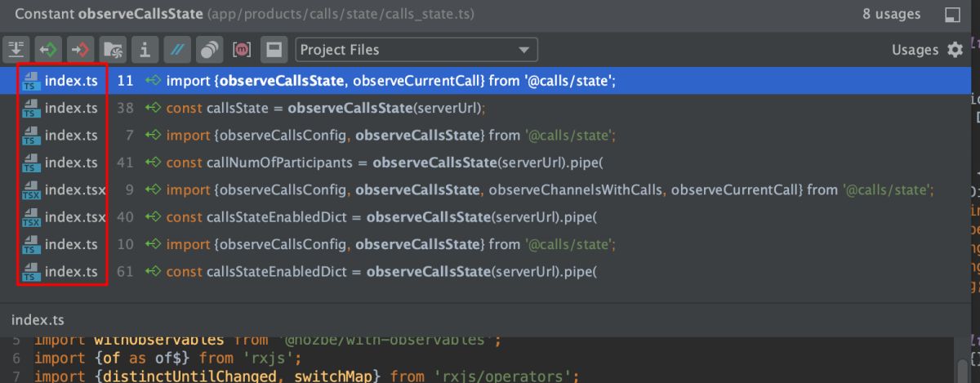The height and width of the screenshot is (383, 980).
Task: Click the Usages label beside the gear
Action: click(915, 50)
